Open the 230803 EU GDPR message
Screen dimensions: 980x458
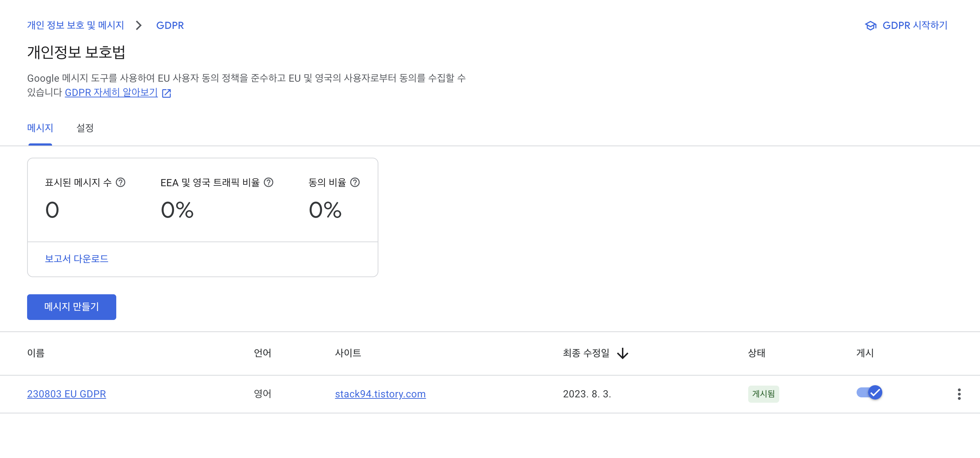coord(67,394)
